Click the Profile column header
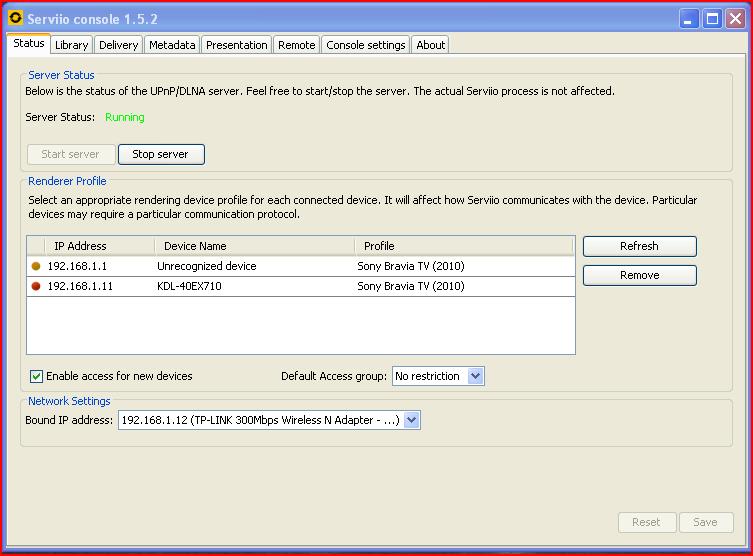 464,246
